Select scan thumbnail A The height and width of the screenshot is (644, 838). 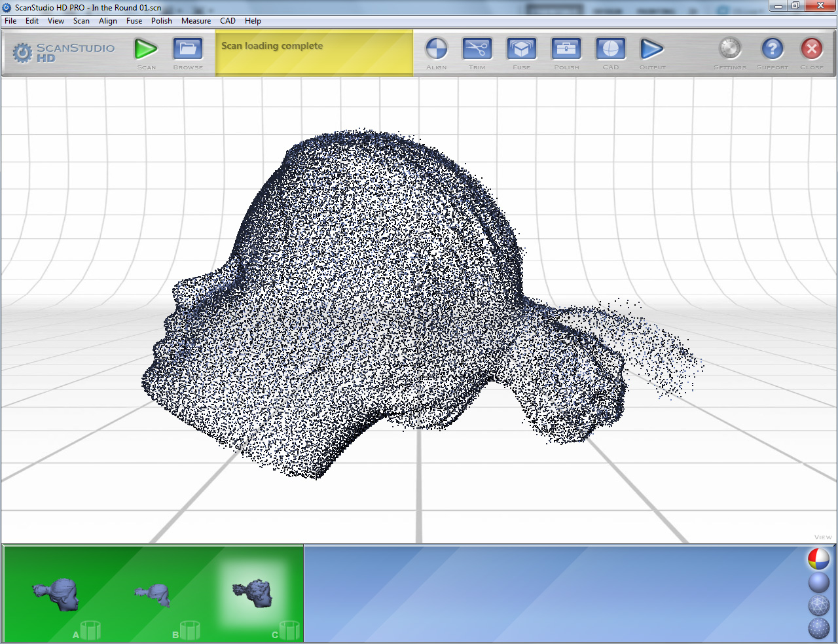(56, 594)
